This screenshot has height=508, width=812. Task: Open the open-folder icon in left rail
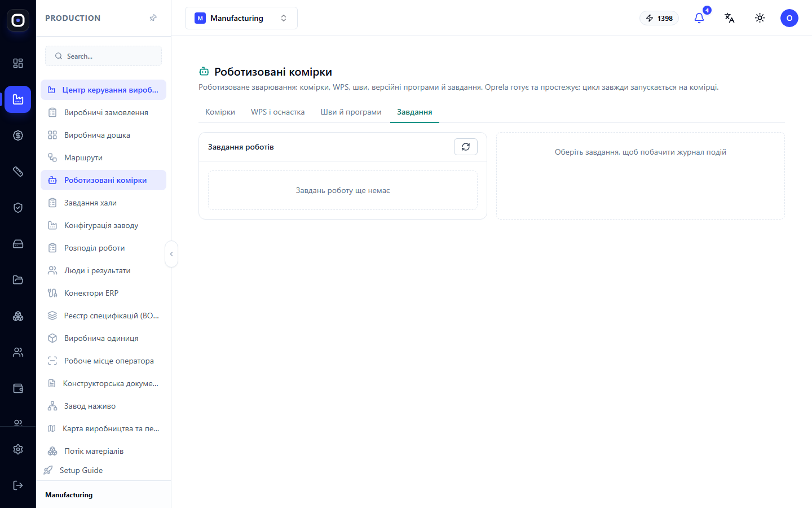(x=18, y=280)
